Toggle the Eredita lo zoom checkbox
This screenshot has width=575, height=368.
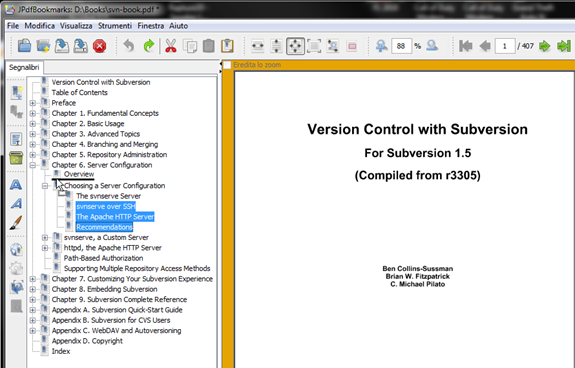tap(227, 65)
